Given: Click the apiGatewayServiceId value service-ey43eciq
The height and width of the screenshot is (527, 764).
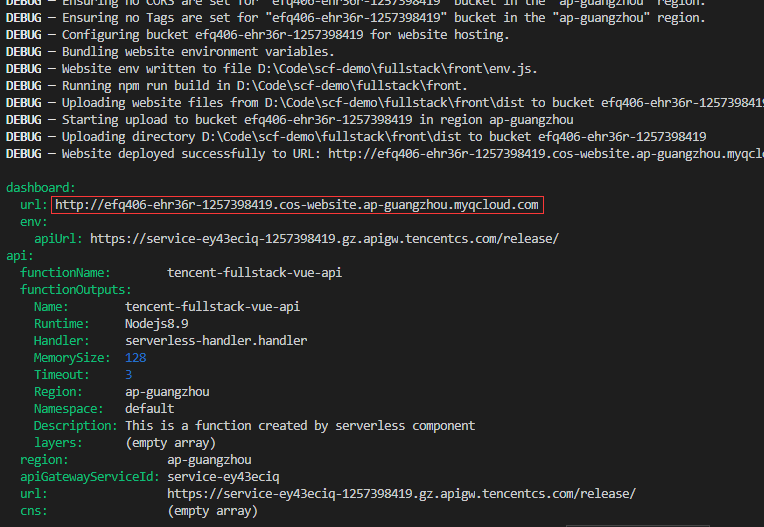Looking at the screenshot, I should [223, 477].
